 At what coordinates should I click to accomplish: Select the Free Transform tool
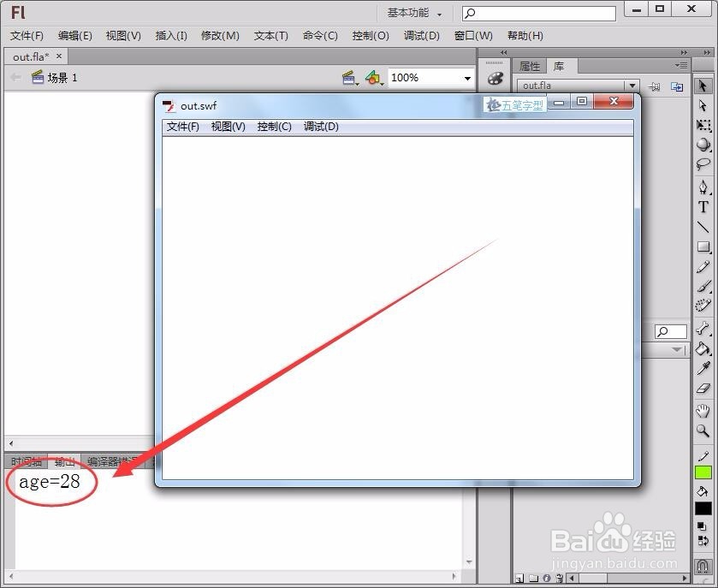pos(703,125)
